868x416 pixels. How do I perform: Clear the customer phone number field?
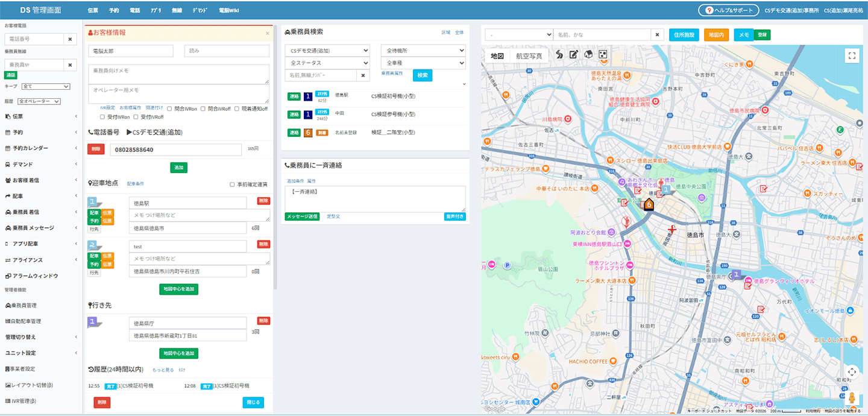pyautogui.click(x=70, y=39)
